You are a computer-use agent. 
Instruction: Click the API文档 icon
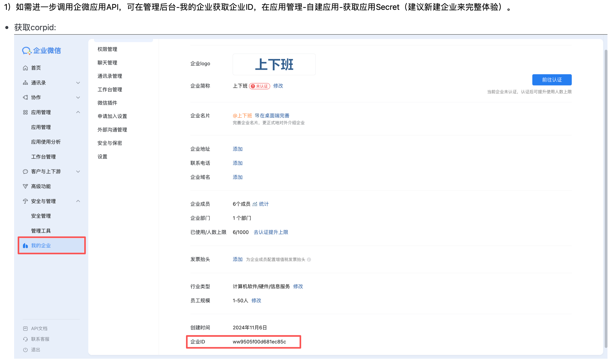tap(25, 329)
